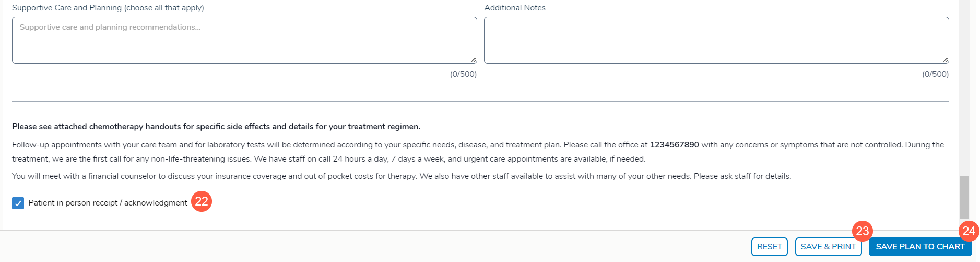Uncheck the patient in-person receipt checkbox
The width and height of the screenshot is (980, 262).
[x=18, y=203]
